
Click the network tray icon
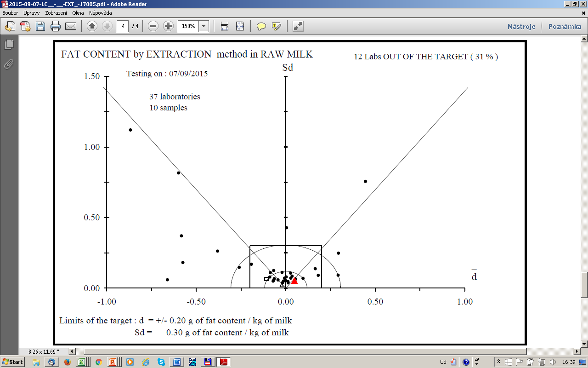pos(541,362)
